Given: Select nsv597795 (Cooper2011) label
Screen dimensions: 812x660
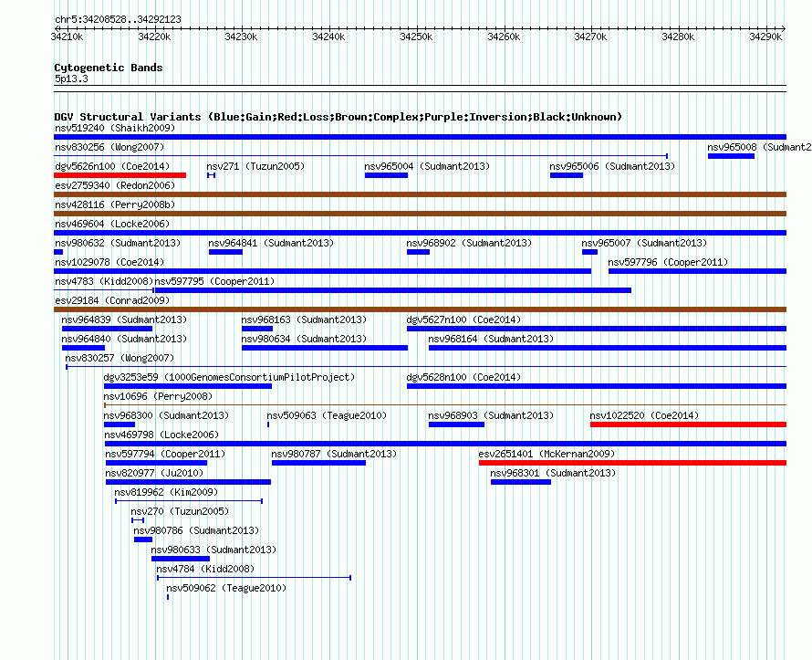Looking at the screenshot, I should (215, 281).
